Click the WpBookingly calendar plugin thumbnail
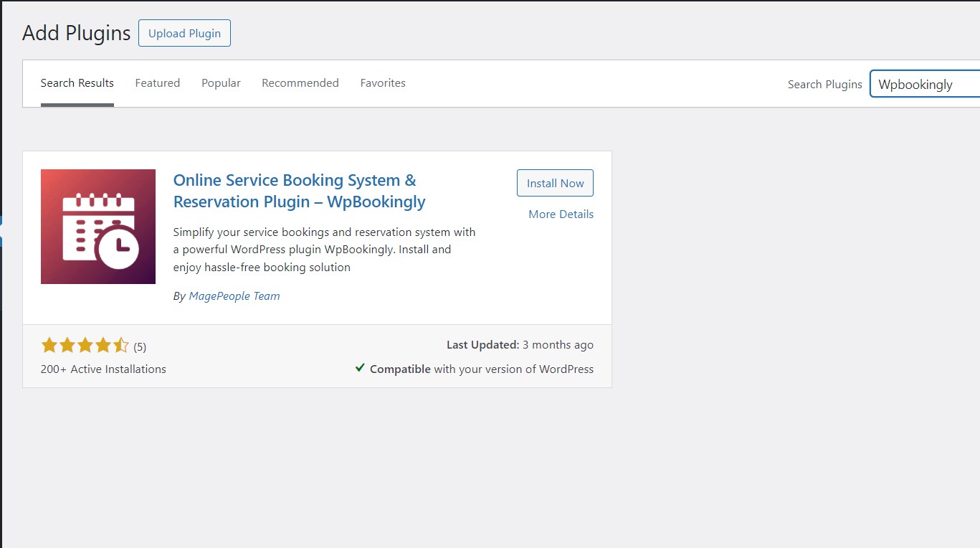This screenshot has width=980, height=548. (98, 227)
